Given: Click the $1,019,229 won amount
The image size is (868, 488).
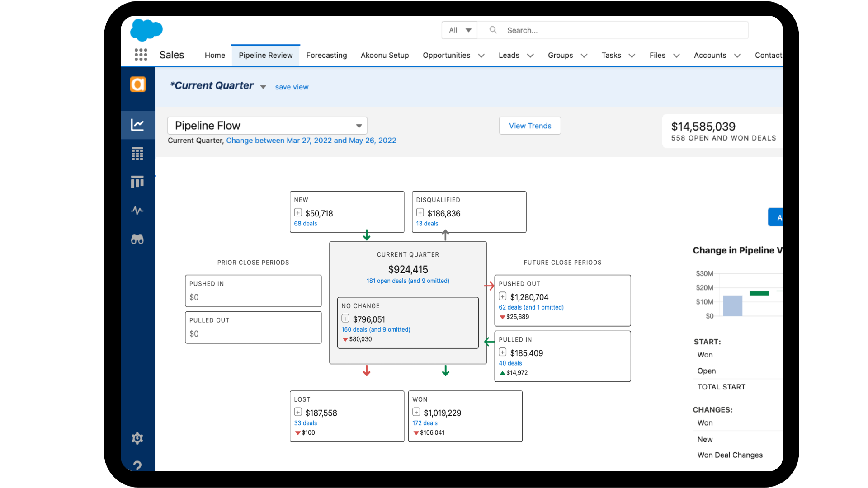Looking at the screenshot, I should [x=443, y=413].
